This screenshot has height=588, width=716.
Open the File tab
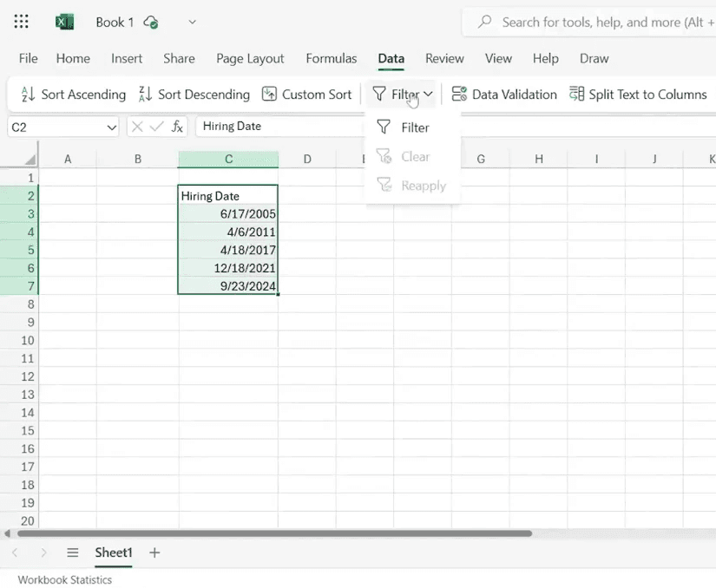coord(28,58)
